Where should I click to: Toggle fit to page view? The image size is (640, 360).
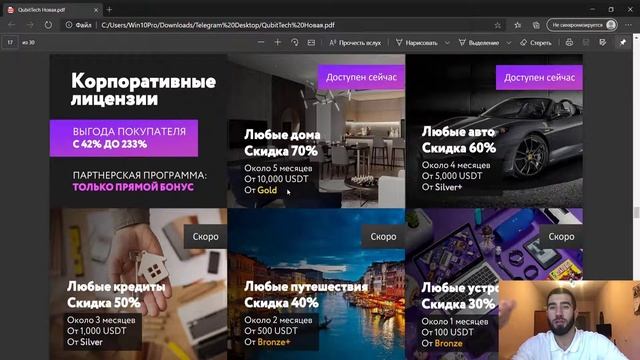311,42
